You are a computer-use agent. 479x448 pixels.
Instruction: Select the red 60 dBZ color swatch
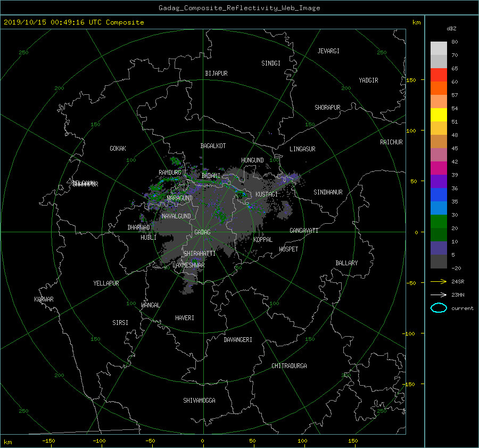(x=439, y=75)
